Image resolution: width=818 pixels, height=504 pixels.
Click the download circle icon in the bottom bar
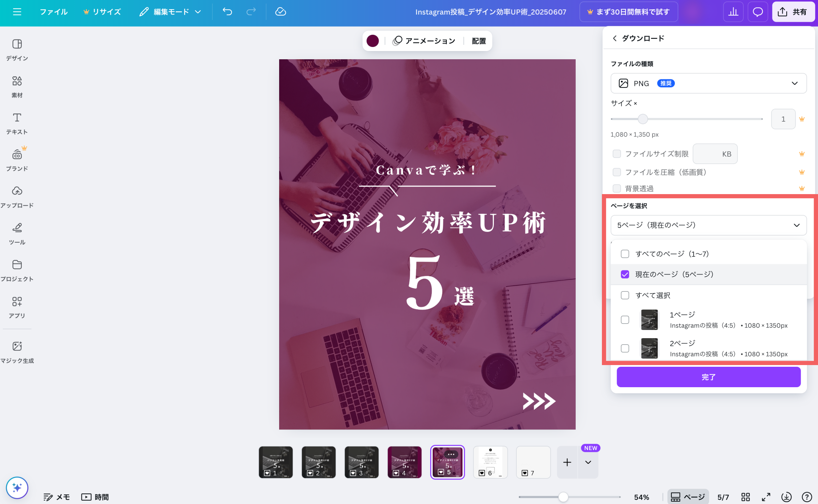tap(786, 497)
